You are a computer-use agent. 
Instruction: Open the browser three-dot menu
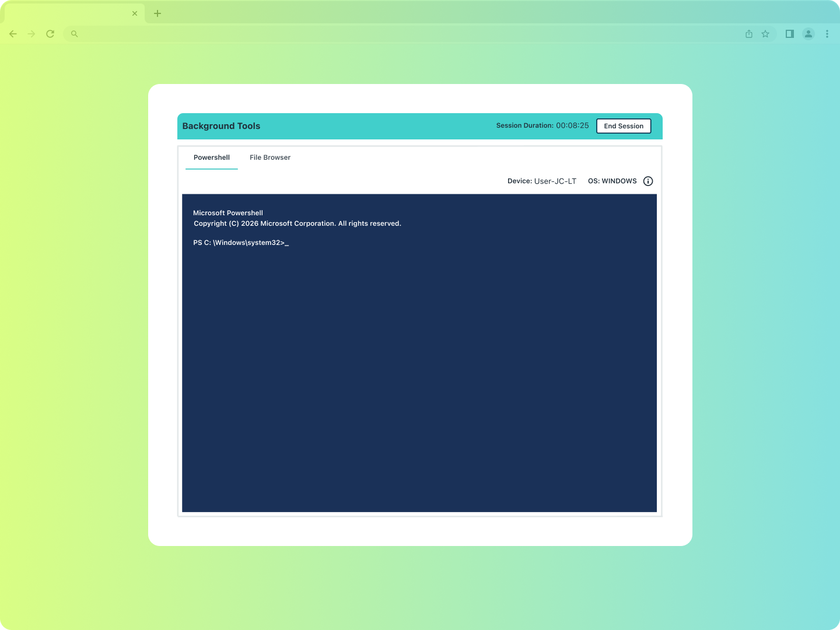827,34
